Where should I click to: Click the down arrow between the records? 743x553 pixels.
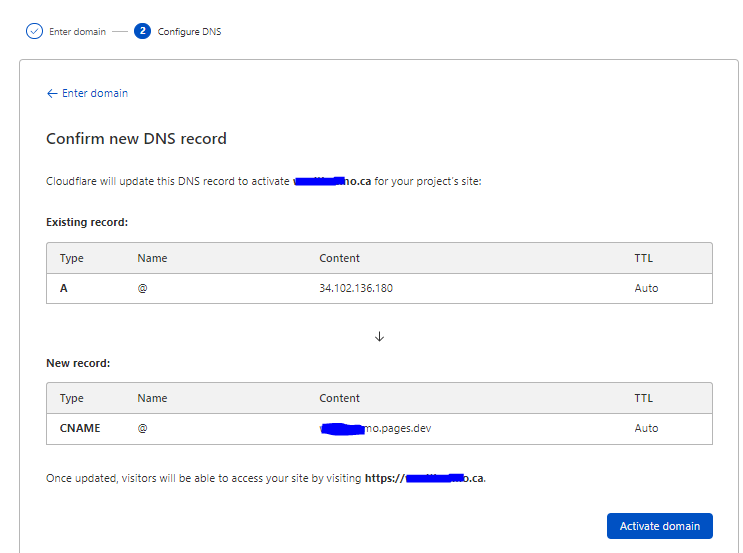[x=379, y=337]
